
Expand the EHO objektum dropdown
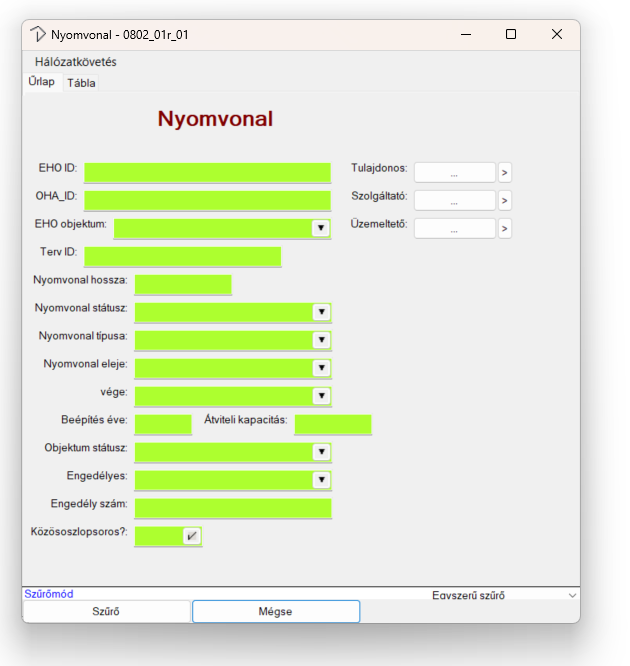pyautogui.click(x=320, y=228)
